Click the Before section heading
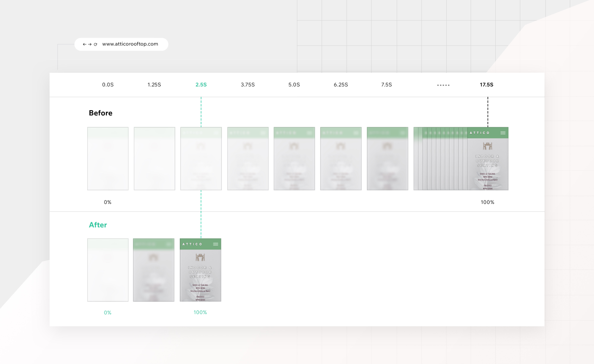The height and width of the screenshot is (364, 594). click(100, 113)
